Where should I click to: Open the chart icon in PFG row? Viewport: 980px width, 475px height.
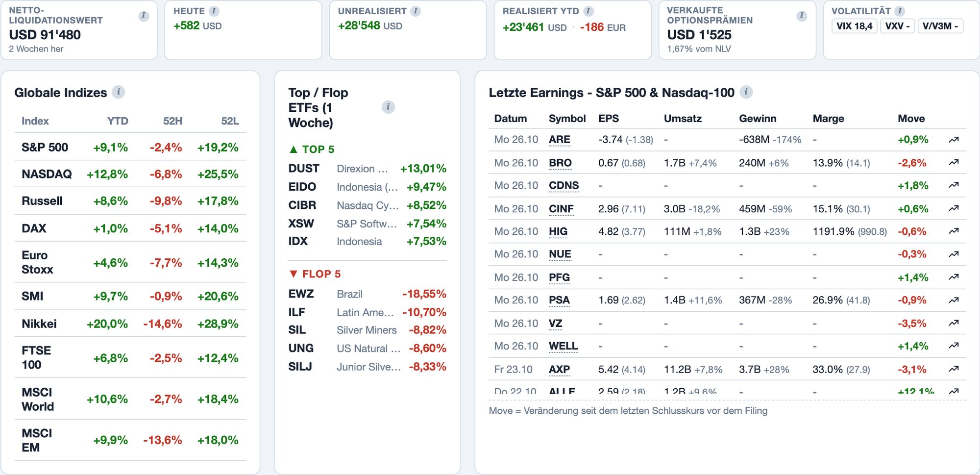954,277
